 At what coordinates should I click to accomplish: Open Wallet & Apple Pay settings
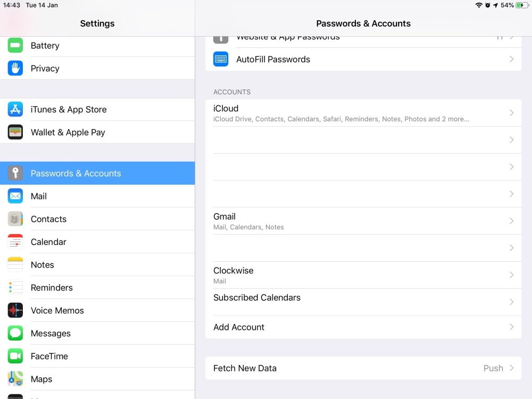coord(97,132)
